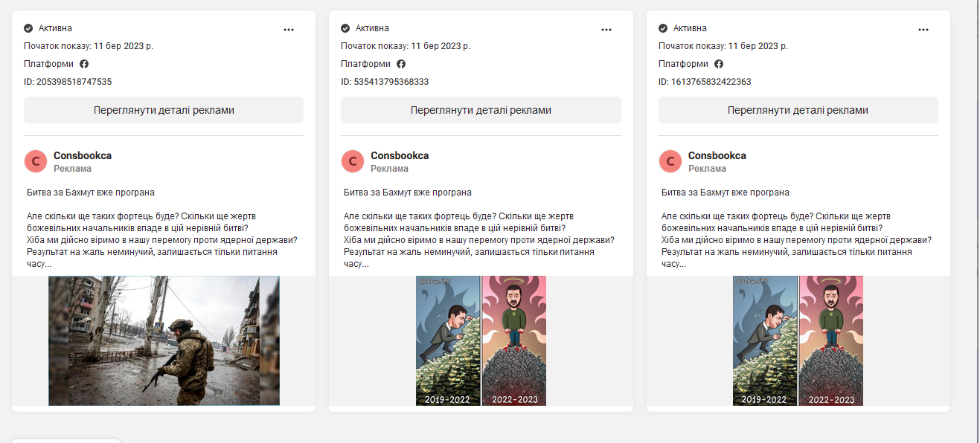Click Facebook platform icon in ad 535413795368333
This screenshot has height=443, width=980.
[x=401, y=64]
